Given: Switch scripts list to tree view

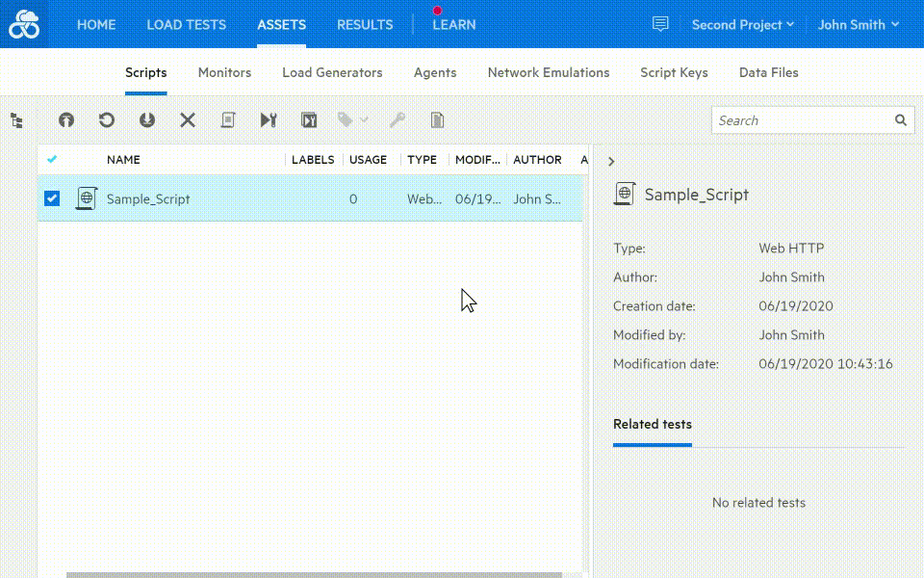Looking at the screenshot, I should pyautogui.click(x=17, y=119).
